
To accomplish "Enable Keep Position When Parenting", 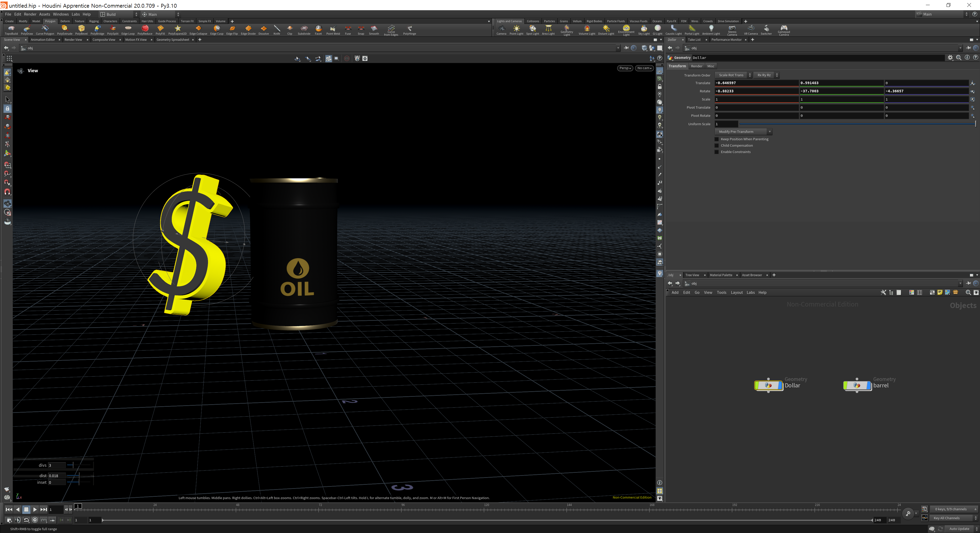I will coord(717,139).
